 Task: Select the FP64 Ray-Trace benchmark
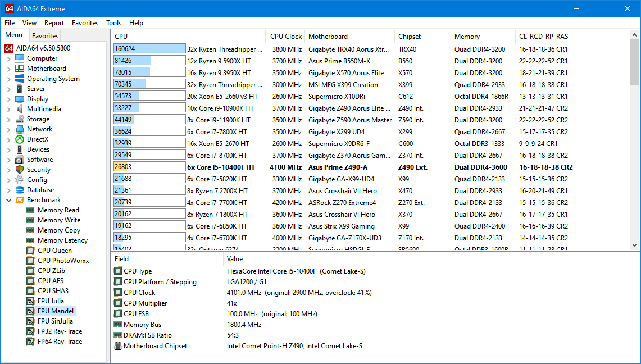coord(60,342)
